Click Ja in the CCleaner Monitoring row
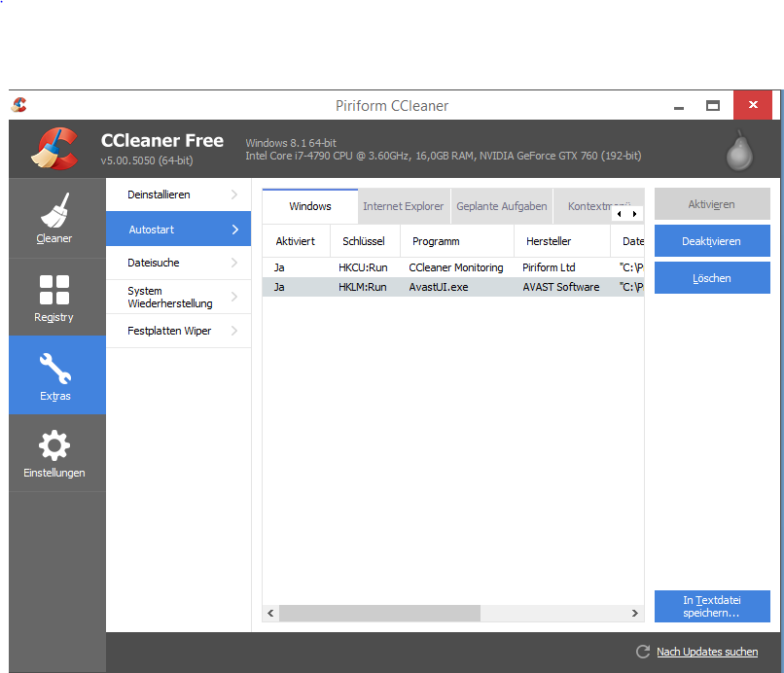The image size is (784, 673). (x=279, y=267)
